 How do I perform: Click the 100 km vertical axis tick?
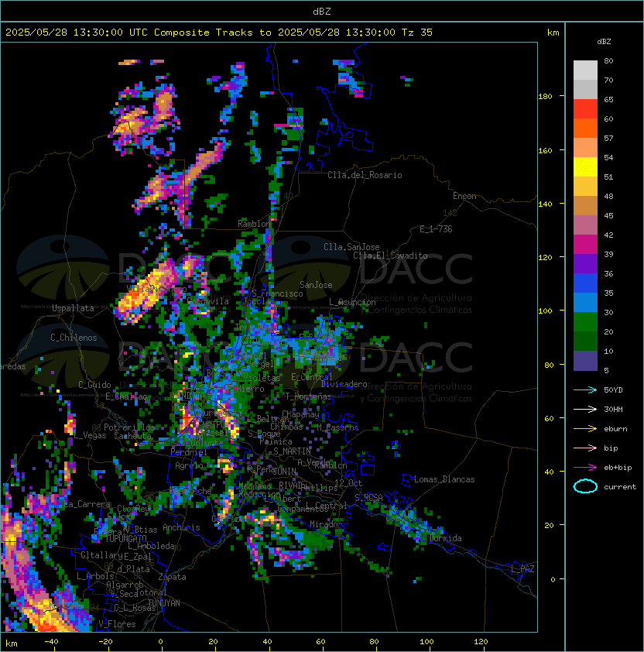click(545, 311)
